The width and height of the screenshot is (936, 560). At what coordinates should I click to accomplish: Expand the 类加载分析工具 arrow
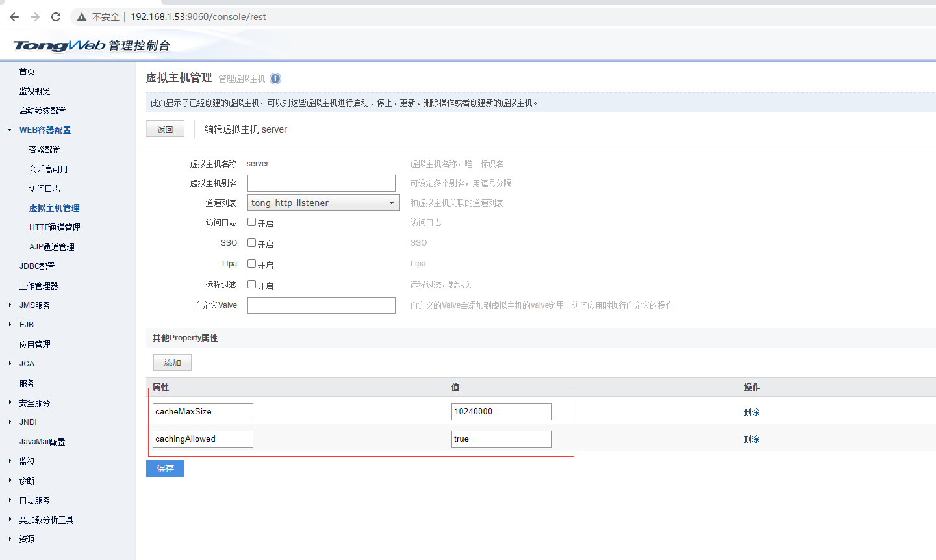pos(10,519)
